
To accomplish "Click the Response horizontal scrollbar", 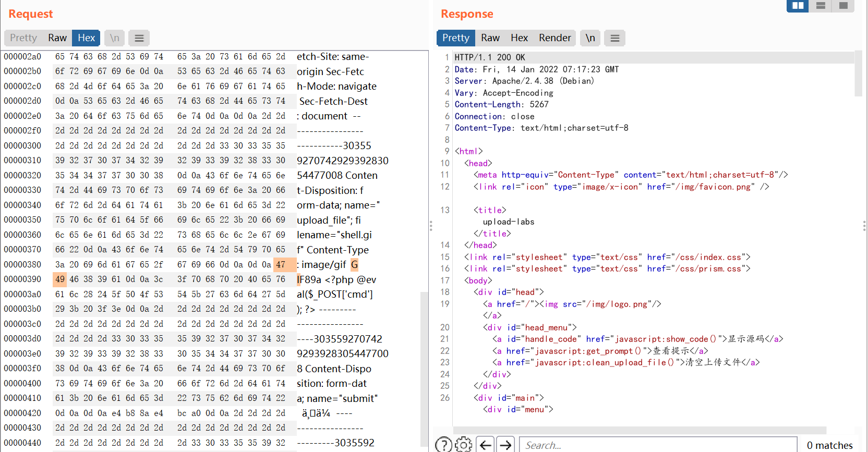I will click(640, 431).
